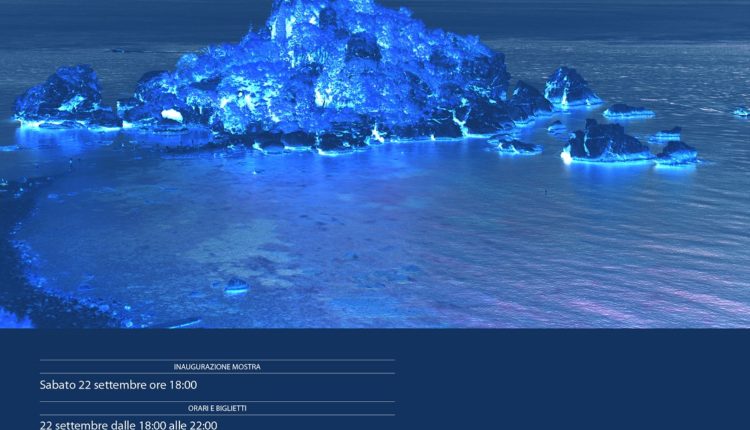Click the flat small rock near the horizon

(628, 110)
